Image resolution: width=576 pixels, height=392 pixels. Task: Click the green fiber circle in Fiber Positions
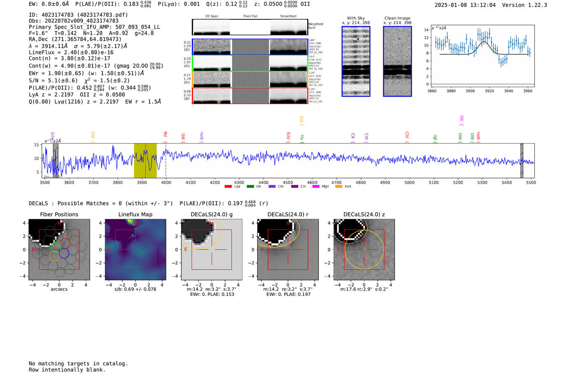(55, 247)
